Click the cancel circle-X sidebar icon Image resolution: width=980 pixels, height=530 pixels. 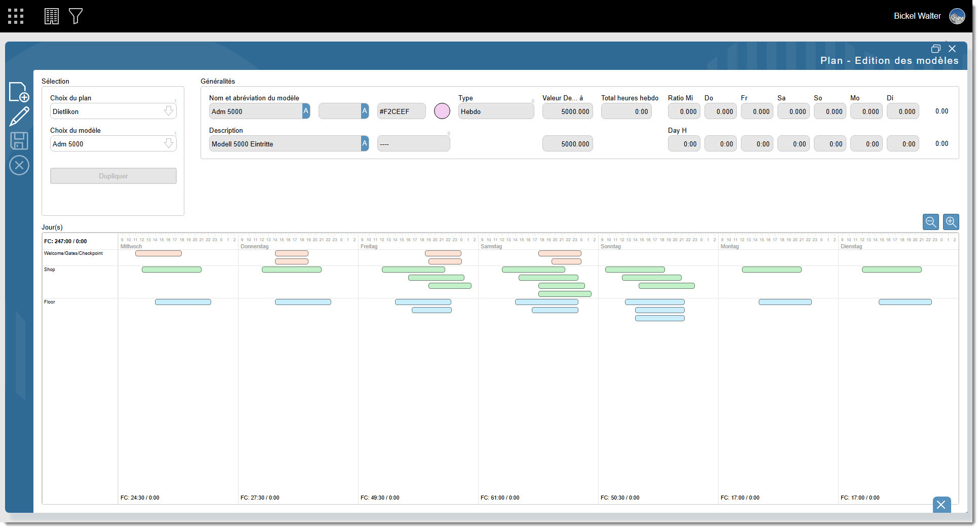19,165
